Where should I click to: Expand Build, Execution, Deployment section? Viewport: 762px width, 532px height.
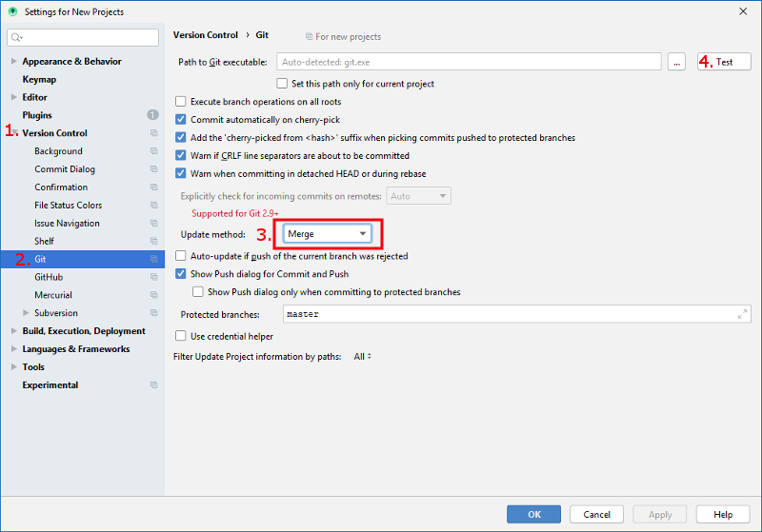pyautogui.click(x=13, y=330)
